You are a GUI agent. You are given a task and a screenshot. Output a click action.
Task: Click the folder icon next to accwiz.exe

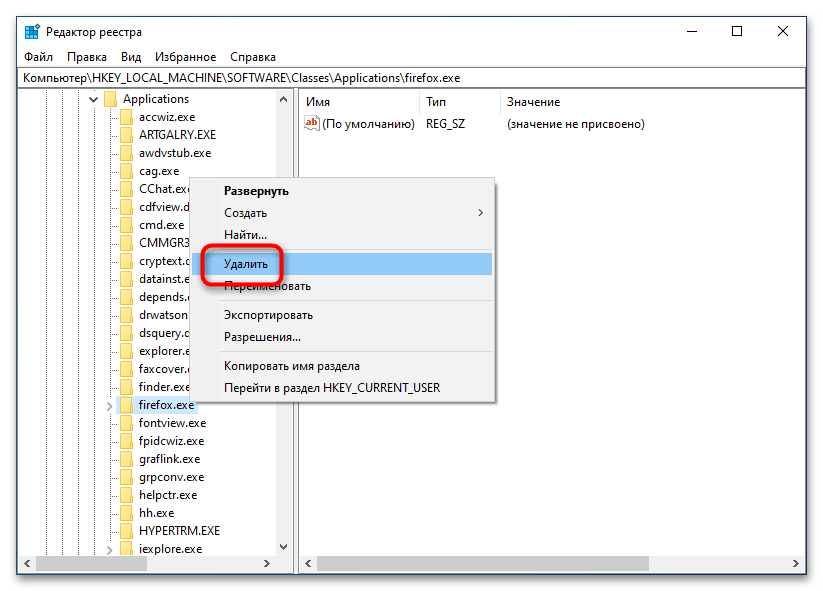pyautogui.click(x=126, y=117)
